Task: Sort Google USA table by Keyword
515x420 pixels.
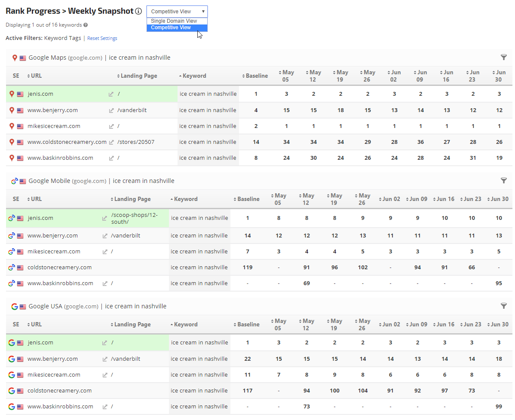Action: [x=186, y=325]
